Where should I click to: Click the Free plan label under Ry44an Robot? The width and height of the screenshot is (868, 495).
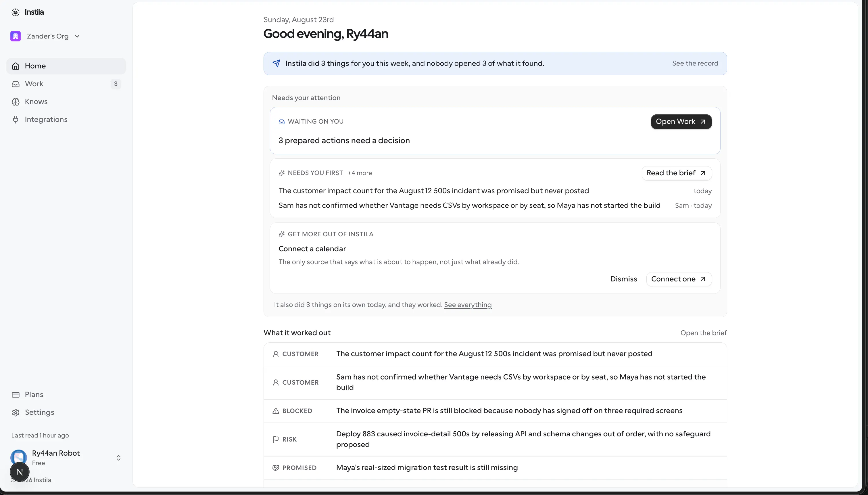coord(39,463)
